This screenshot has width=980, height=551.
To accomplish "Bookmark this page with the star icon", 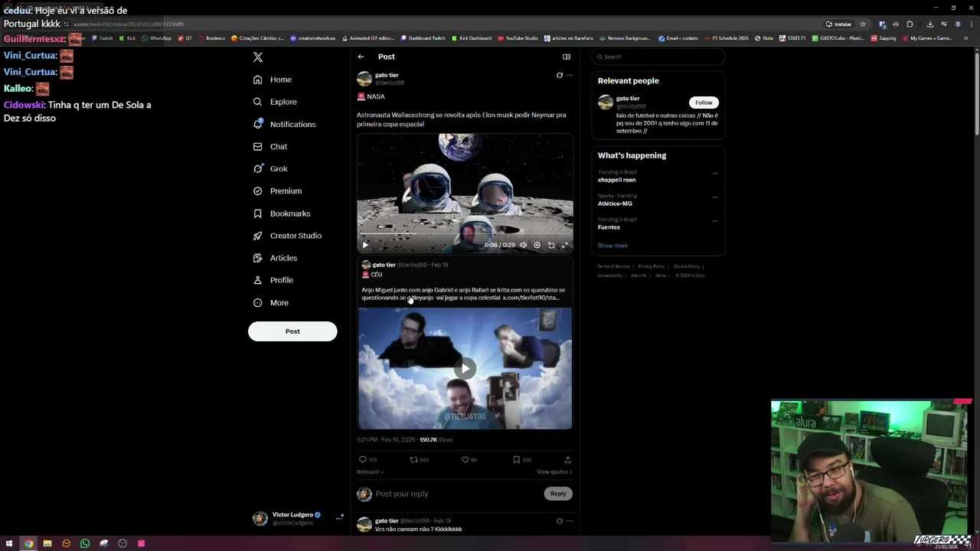I will coord(863,24).
